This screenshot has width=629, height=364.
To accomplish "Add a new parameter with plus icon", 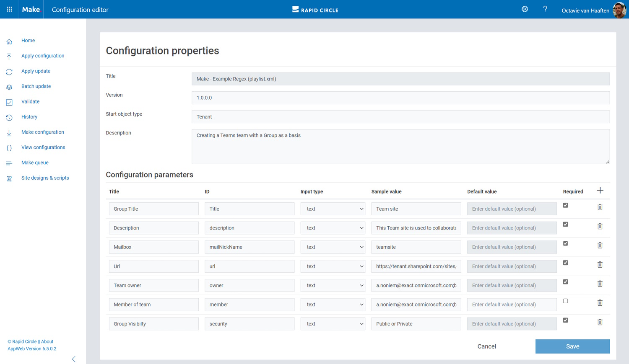I will (600, 191).
